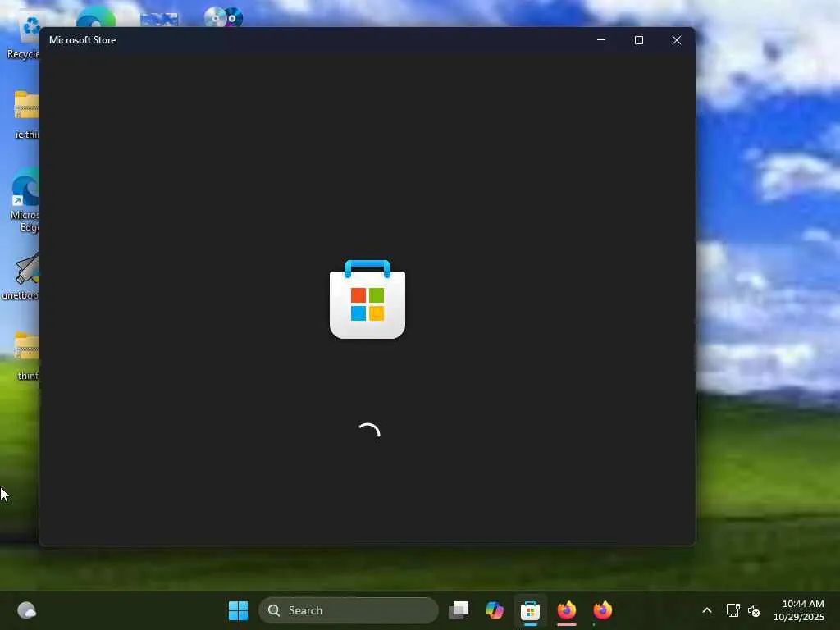Open the clock and date flyout
Image resolution: width=840 pixels, height=630 pixels.
pyautogui.click(x=800, y=610)
